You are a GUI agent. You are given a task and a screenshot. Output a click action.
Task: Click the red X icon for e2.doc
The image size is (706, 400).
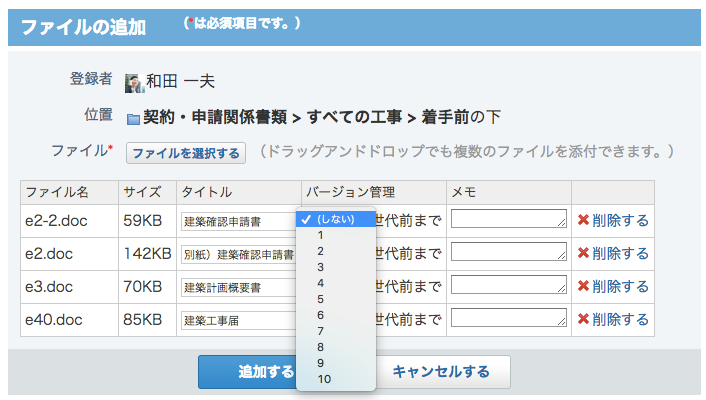click(x=583, y=254)
